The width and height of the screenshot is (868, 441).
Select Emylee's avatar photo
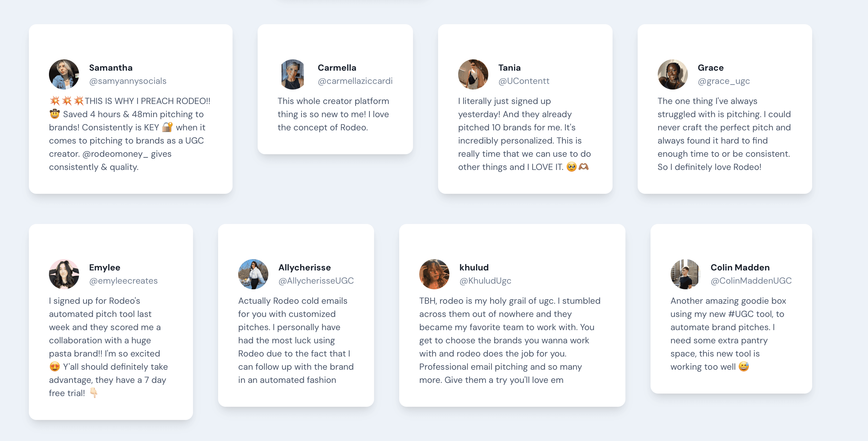64,274
